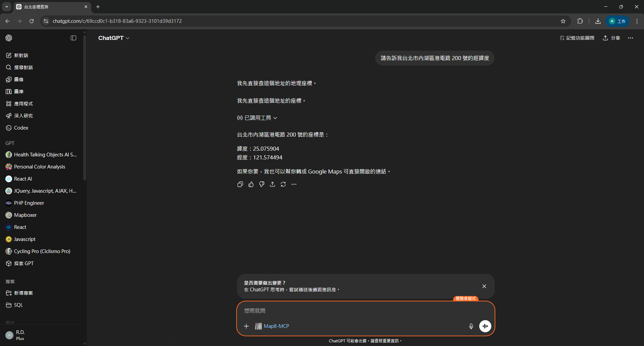This screenshot has height=346, width=644.
Task: Open more response actions menu
Action: coord(294,184)
